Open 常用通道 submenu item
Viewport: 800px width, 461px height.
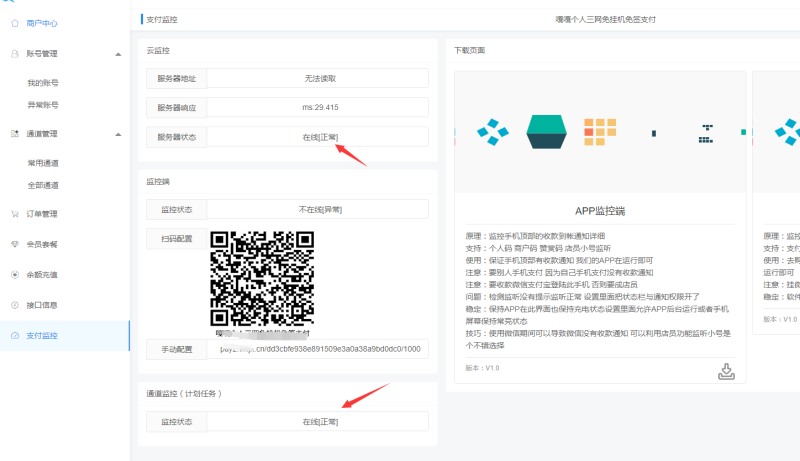(x=43, y=163)
